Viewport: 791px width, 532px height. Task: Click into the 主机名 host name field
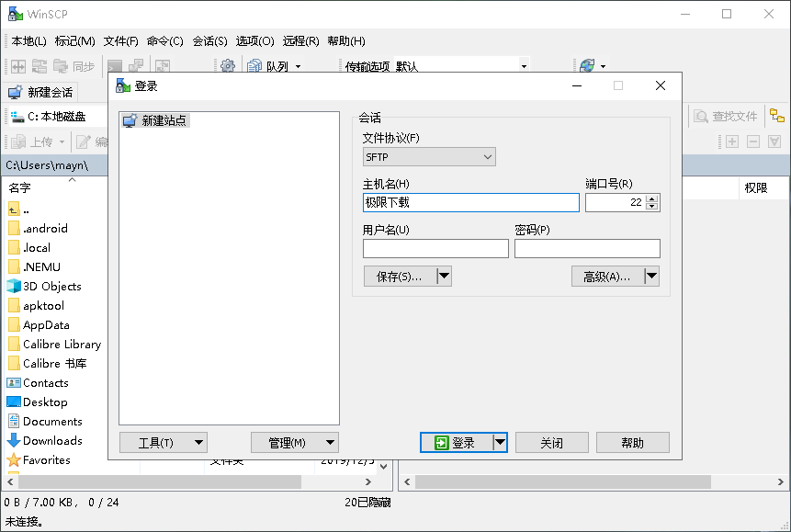pyautogui.click(x=471, y=202)
